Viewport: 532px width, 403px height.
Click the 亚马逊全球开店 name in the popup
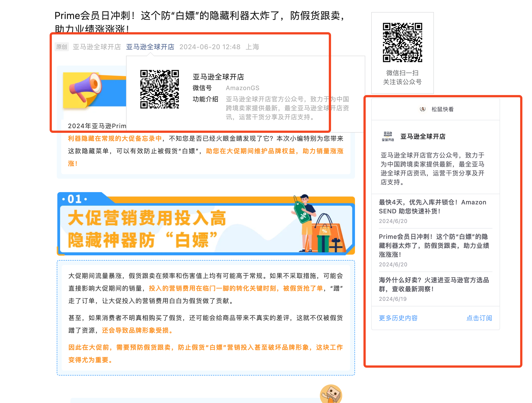[218, 77]
